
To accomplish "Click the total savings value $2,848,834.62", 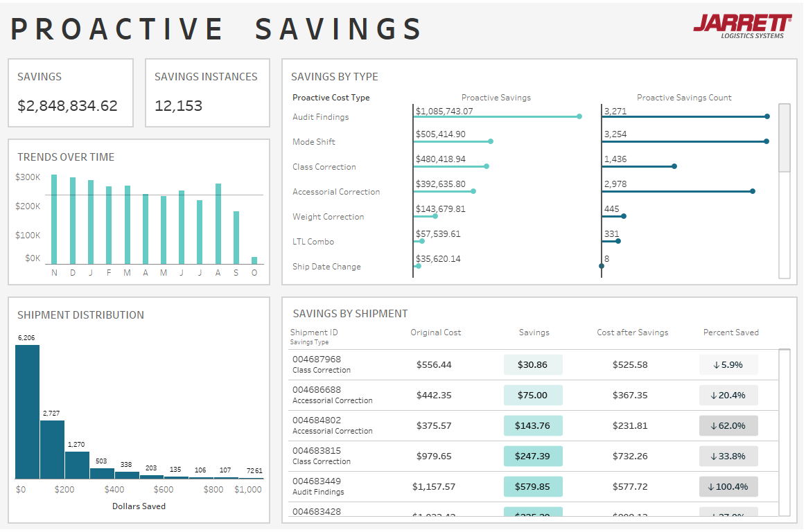I will pos(67,106).
